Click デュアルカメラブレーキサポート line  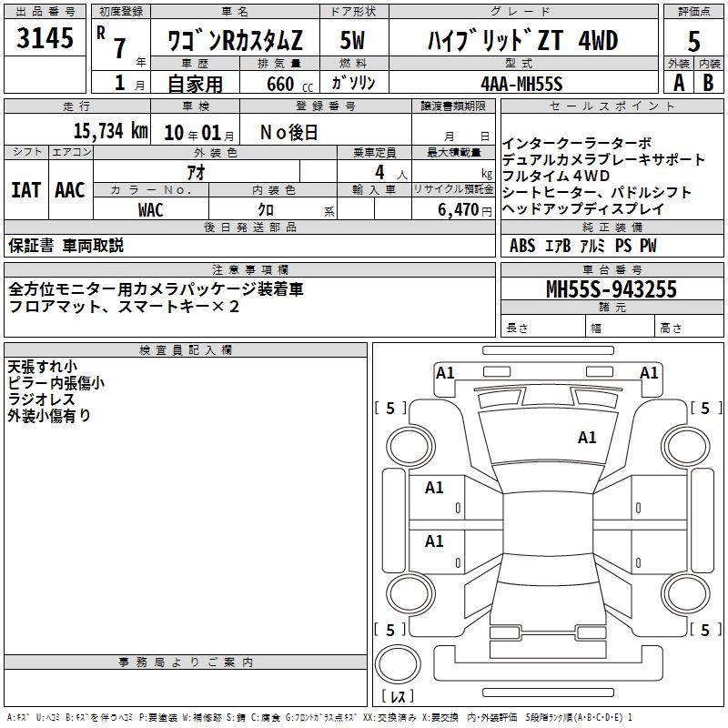pyautogui.click(x=603, y=159)
